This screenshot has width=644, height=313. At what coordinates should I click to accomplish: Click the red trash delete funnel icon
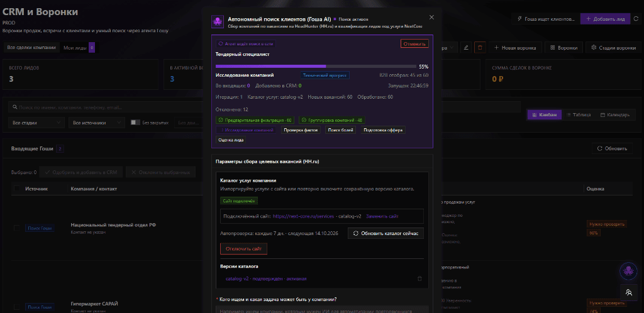(x=480, y=48)
